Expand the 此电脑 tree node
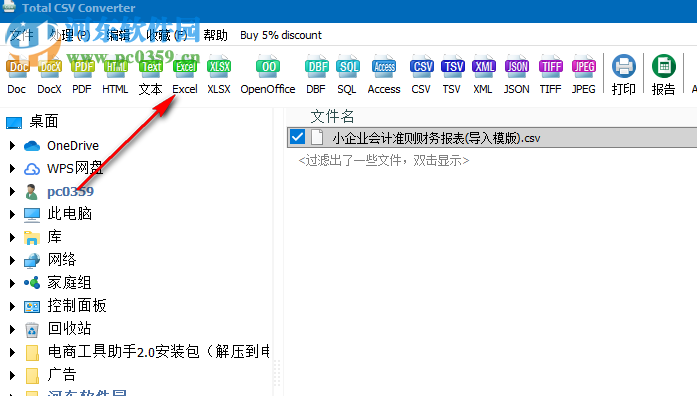This screenshot has width=697, height=396. (12, 214)
